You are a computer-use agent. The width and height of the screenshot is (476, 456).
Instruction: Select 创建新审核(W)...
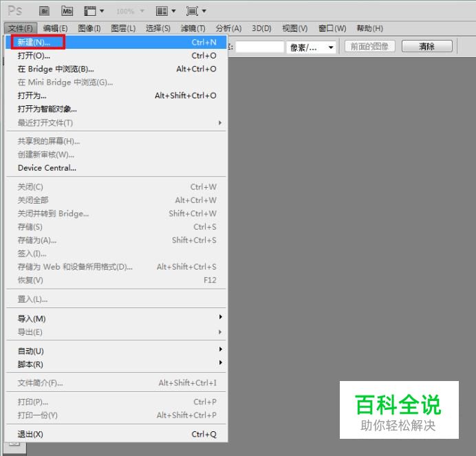pos(116,155)
